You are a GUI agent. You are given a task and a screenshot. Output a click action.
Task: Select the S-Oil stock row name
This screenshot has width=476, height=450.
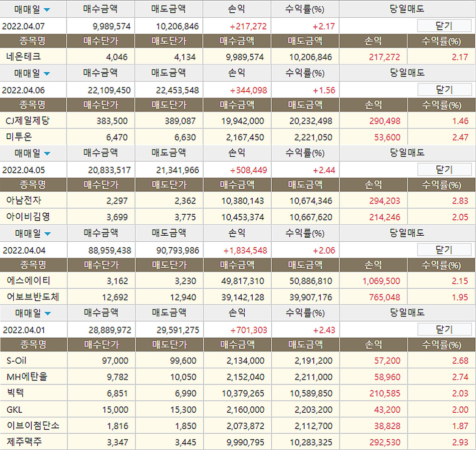pos(16,361)
